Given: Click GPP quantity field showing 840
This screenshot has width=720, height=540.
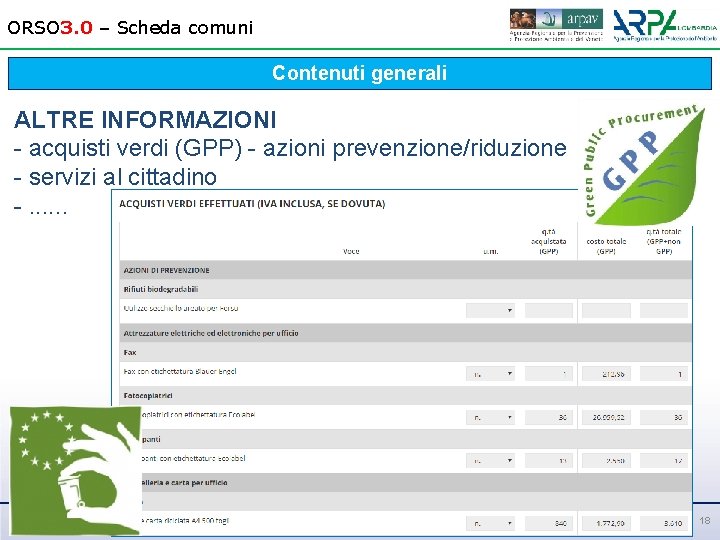Looking at the screenshot, I should point(549,523).
